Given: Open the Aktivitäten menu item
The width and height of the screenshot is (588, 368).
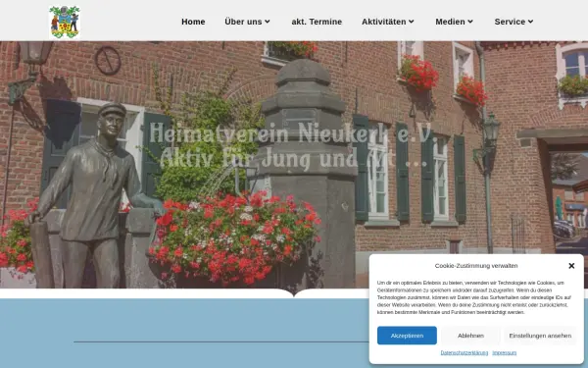Looking at the screenshot, I should click(383, 22).
